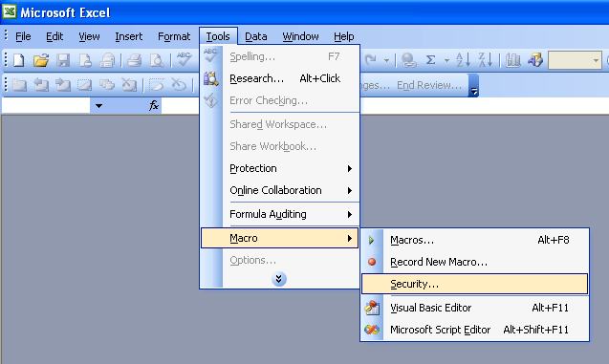Click Spelling... F7 menu entry
Screen dimensions: 609x364
pos(279,56)
